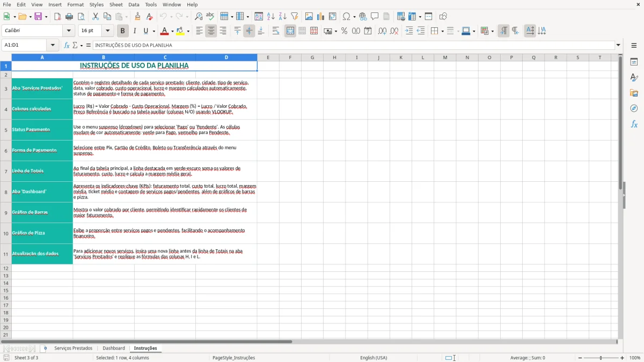Open sidebar Styles icon
Image resolution: width=644 pixels, height=362 pixels.
coord(634,77)
